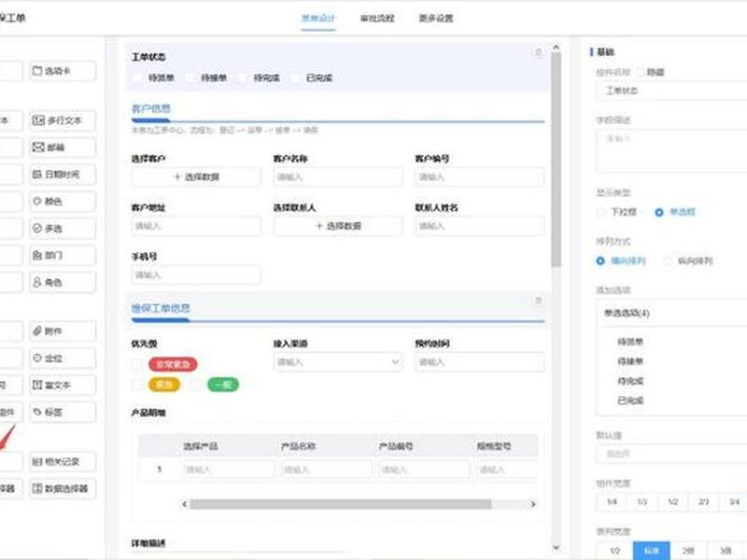Add the 日期时间 date-time component
Screen dimensions: 747x560
(x=63, y=175)
